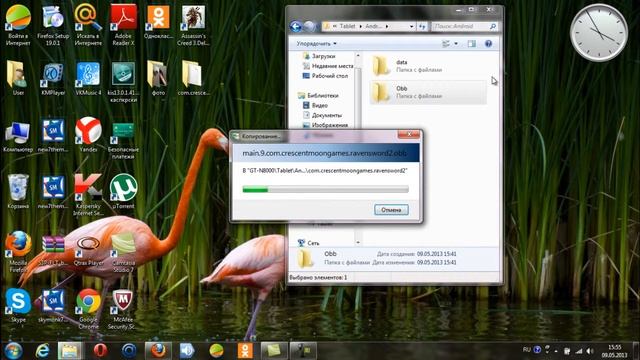Open the User folder on desktop

click(x=18, y=78)
